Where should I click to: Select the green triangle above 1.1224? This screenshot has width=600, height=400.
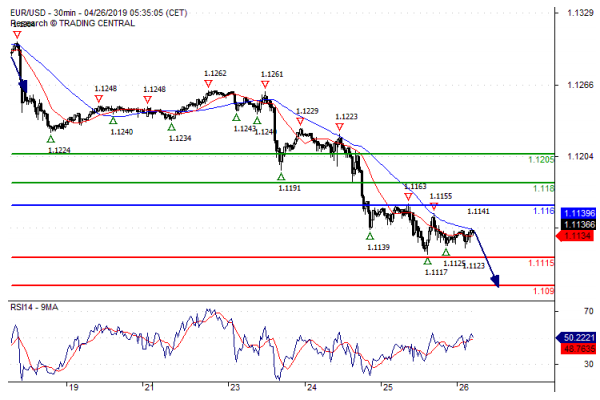pyautogui.click(x=51, y=139)
